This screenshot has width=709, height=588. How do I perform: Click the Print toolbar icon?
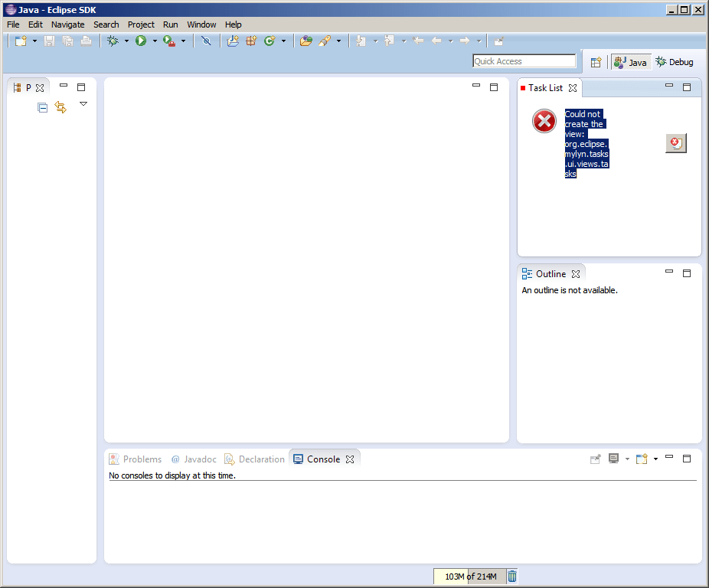[86, 41]
